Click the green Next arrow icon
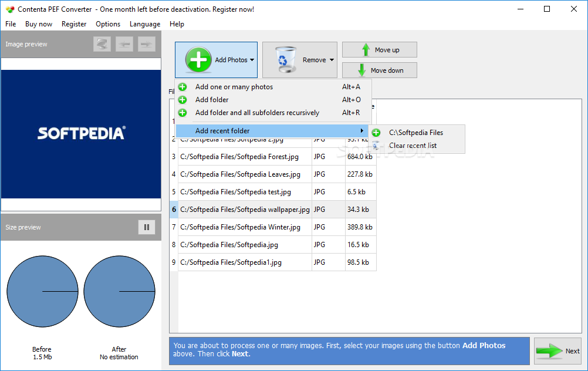The image size is (588, 371). tap(549, 351)
